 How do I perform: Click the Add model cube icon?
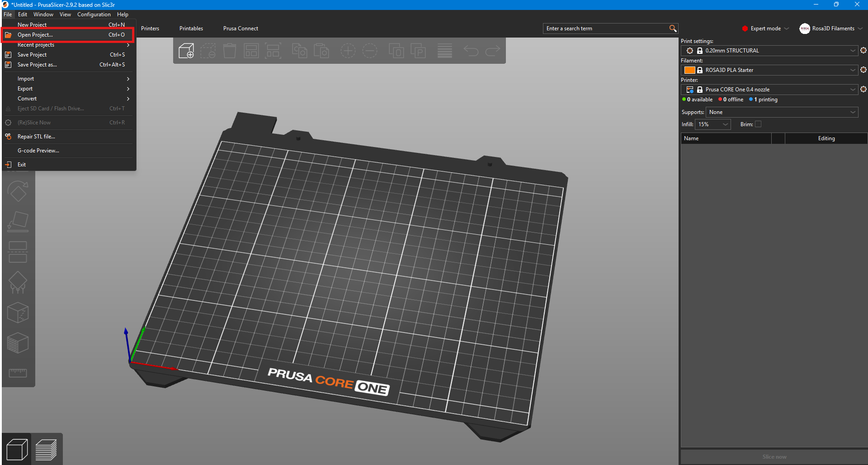[x=186, y=51]
